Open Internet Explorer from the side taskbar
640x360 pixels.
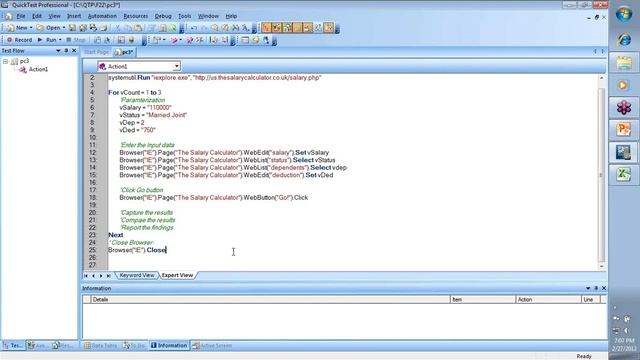click(624, 40)
